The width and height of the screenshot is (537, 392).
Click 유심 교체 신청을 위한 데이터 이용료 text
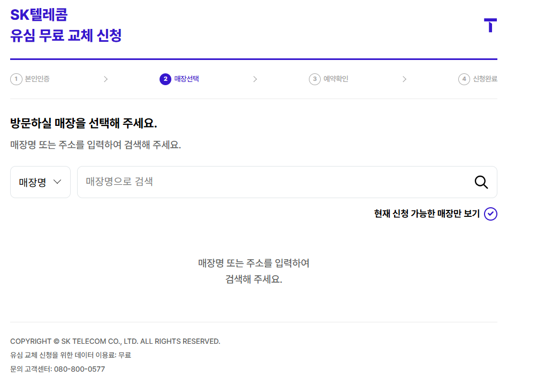71,355
